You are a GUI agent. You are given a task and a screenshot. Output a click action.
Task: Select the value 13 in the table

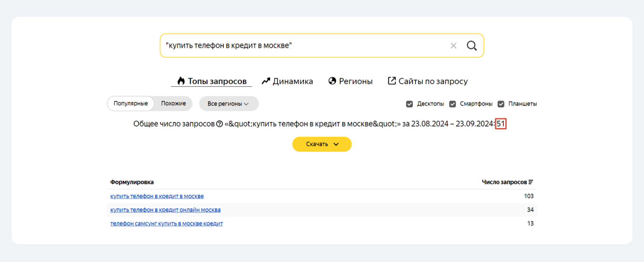pos(530,224)
